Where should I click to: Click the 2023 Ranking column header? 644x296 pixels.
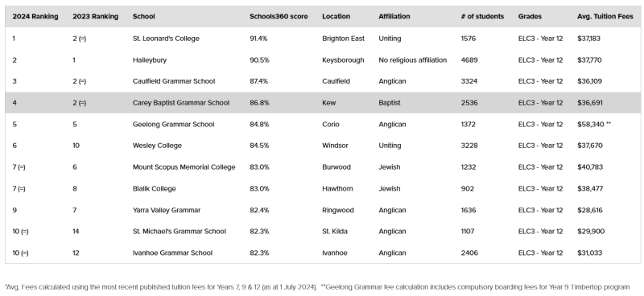tap(95, 17)
